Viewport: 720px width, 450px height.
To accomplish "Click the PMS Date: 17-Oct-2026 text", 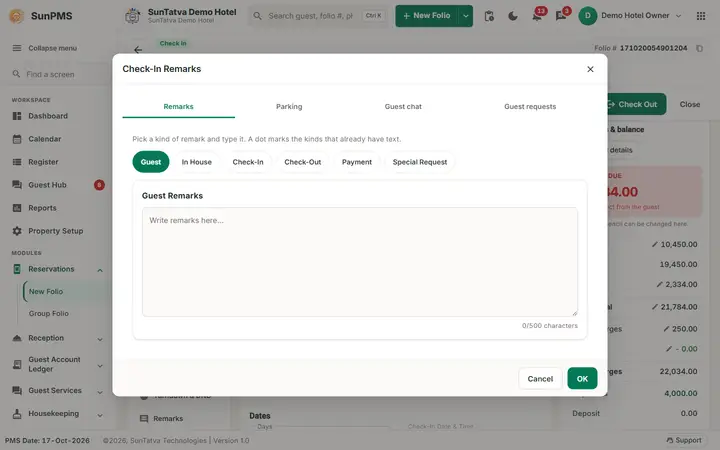I will click(47, 440).
